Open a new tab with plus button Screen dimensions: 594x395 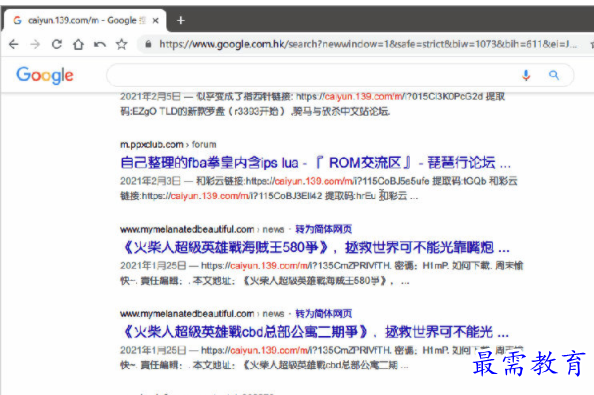pyautogui.click(x=181, y=20)
